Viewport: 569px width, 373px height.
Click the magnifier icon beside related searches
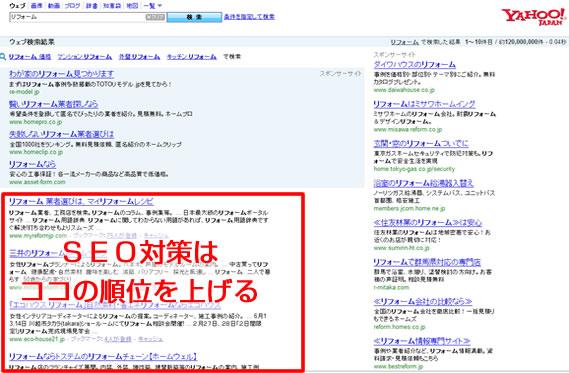pos(3,57)
